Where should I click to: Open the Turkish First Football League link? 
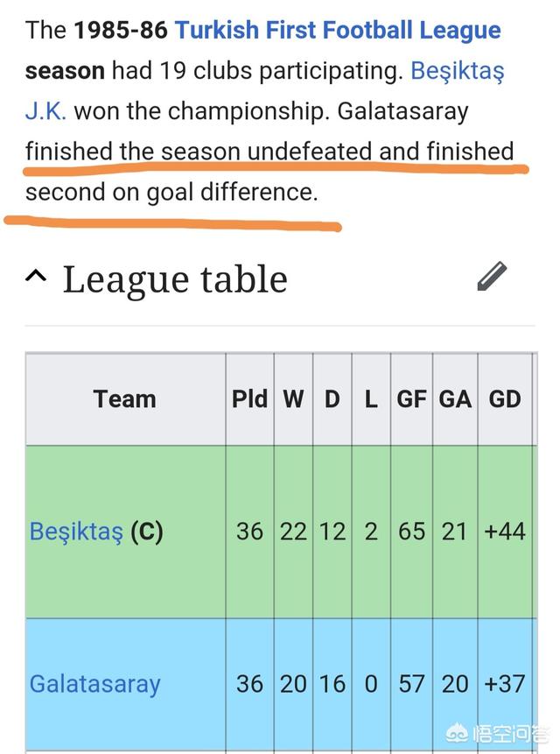point(338,30)
